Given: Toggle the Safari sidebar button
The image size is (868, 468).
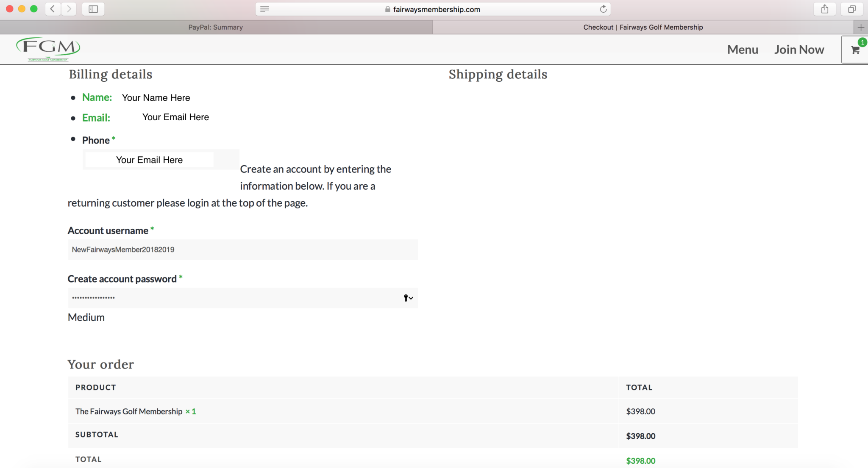Looking at the screenshot, I should 93,9.
